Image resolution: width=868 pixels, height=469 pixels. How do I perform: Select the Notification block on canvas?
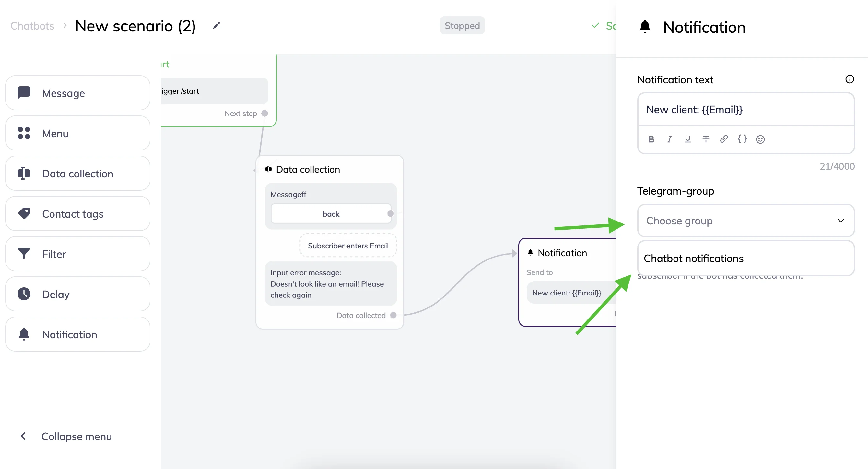[568, 282]
